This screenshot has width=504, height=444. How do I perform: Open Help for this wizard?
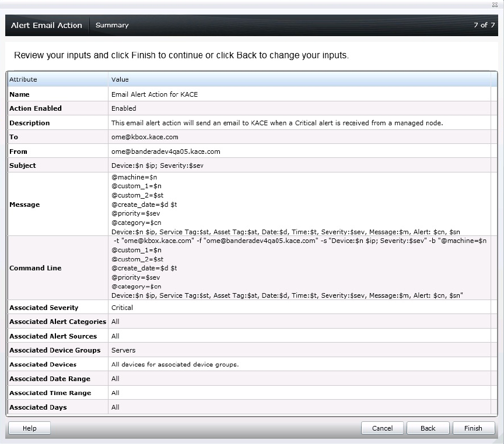(x=29, y=428)
